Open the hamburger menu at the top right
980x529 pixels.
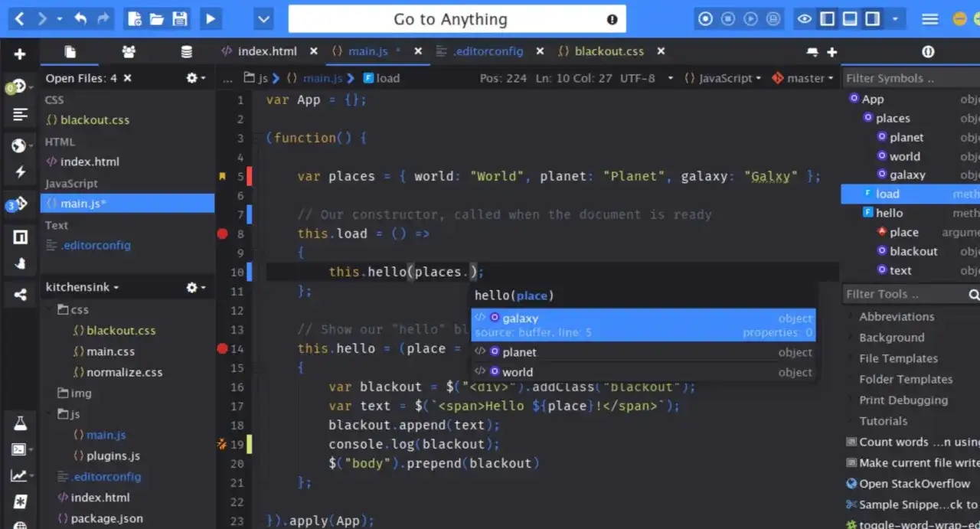(x=929, y=18)
